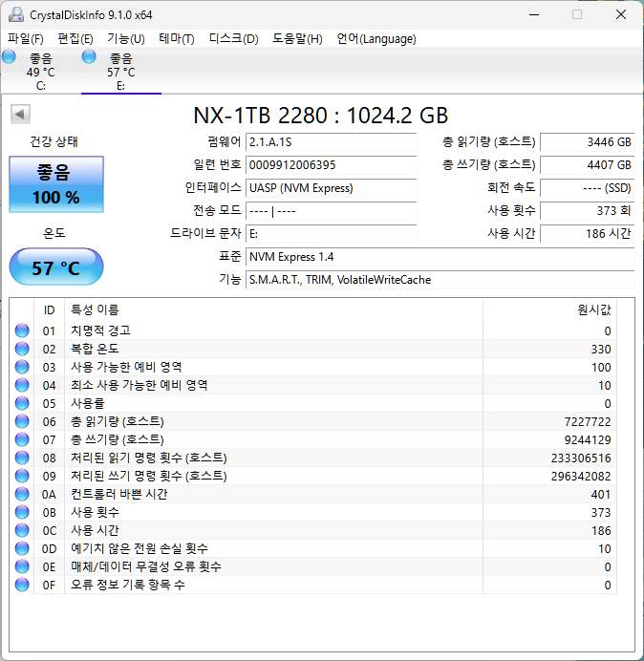Click status orb for attribute 0F 오류 정보 기록 항목 수
The image size is (644, 661).
point(22,585)
